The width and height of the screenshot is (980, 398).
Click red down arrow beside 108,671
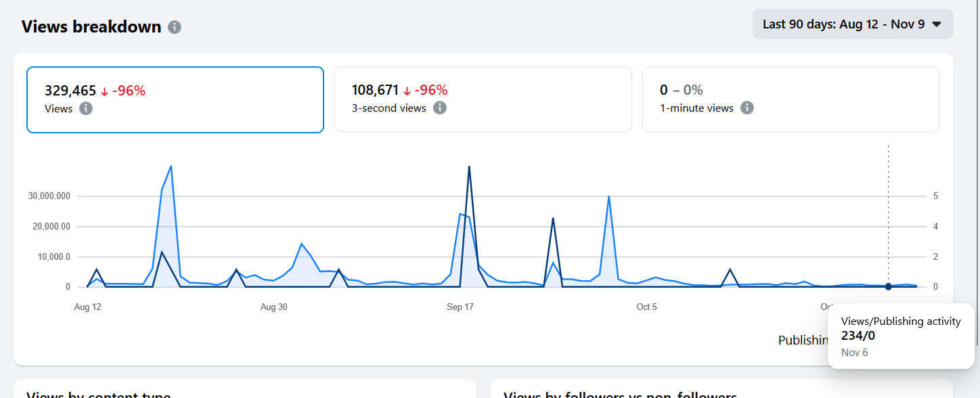point(407,91)
